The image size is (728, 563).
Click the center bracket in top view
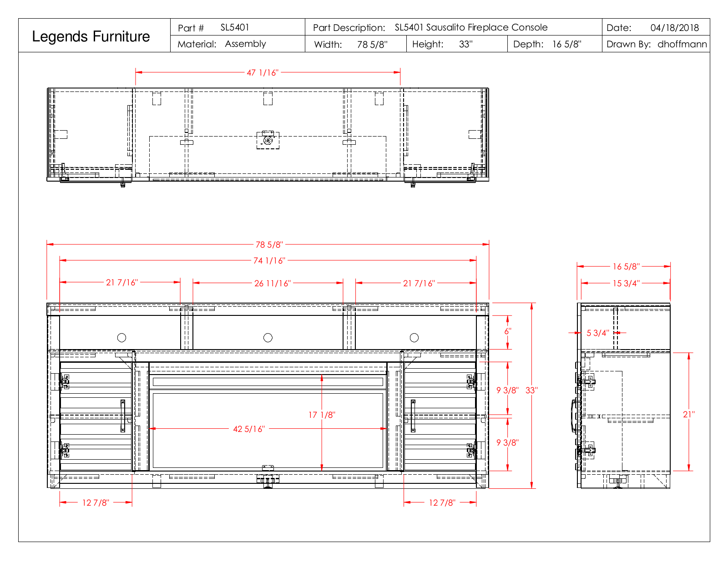(268, 140)
